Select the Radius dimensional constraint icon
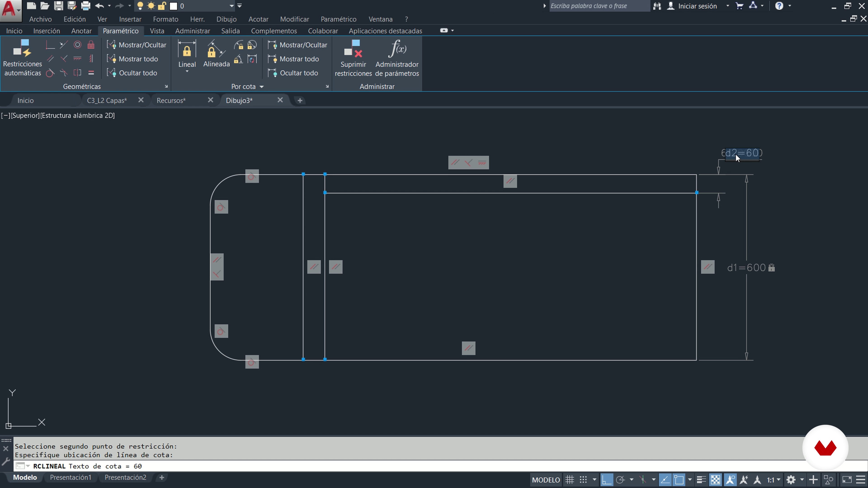 (238, 45)
